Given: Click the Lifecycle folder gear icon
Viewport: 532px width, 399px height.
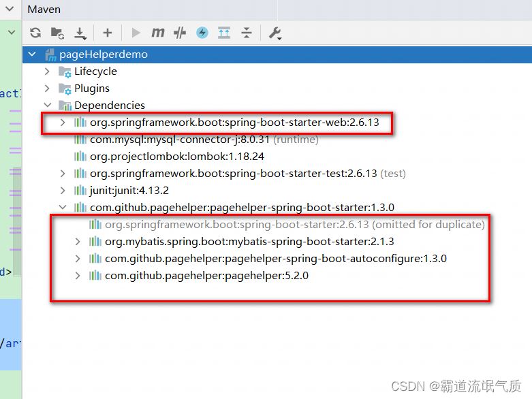Looking at the screenshot, I should pyautogui.click(x=65, y=72).
